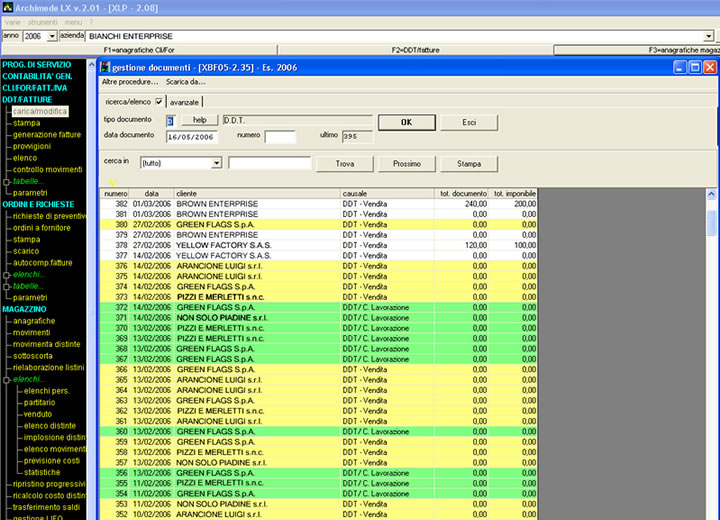The image size is (720, 520).
Task: Select venduto under elenchi
Action: (x=38, y=414)
